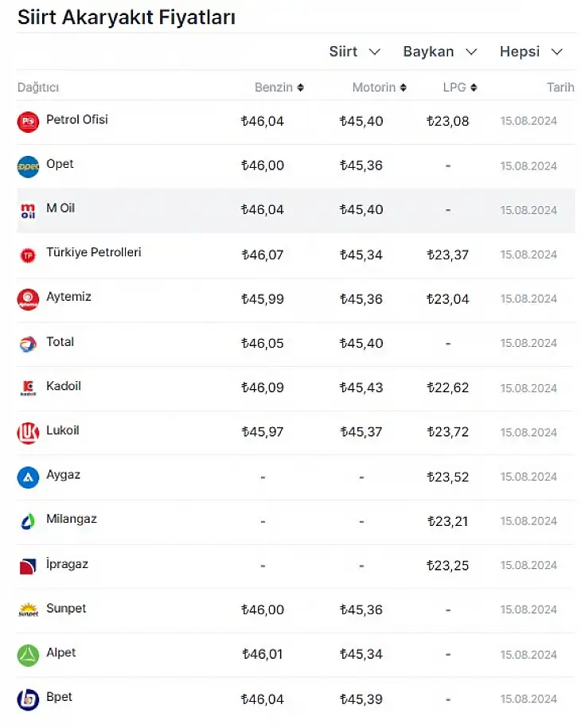Screen dimensions: 581x728
Task: Click the Opet brand logo
Action: pyautogui.click(x=28, y=166)
